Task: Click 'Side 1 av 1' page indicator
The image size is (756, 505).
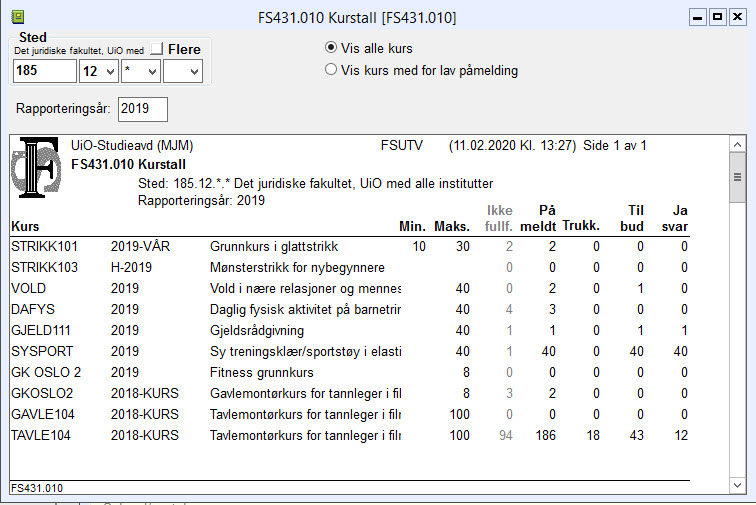Action: click(x=615, y=146)
